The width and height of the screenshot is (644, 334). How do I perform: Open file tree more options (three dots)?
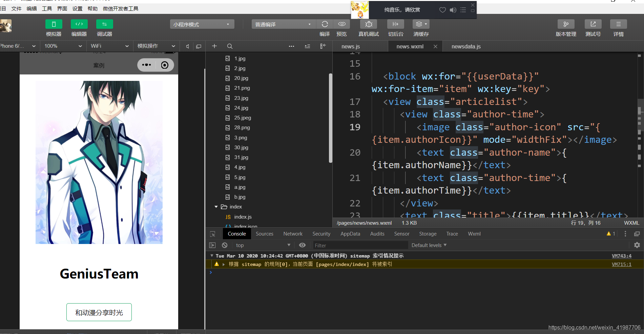291,46
